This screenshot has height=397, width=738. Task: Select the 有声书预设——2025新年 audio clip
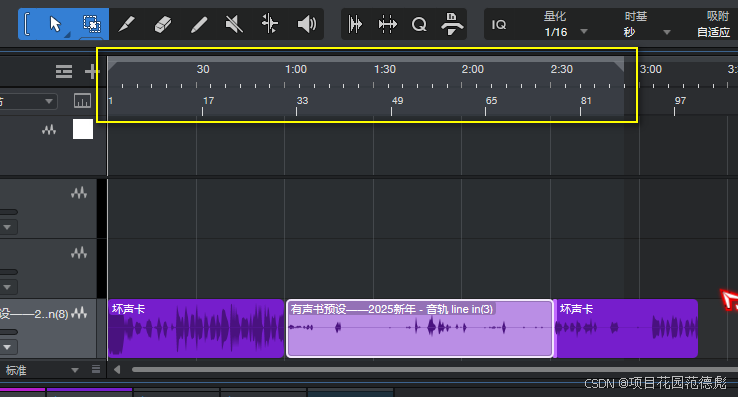(420, 328)
